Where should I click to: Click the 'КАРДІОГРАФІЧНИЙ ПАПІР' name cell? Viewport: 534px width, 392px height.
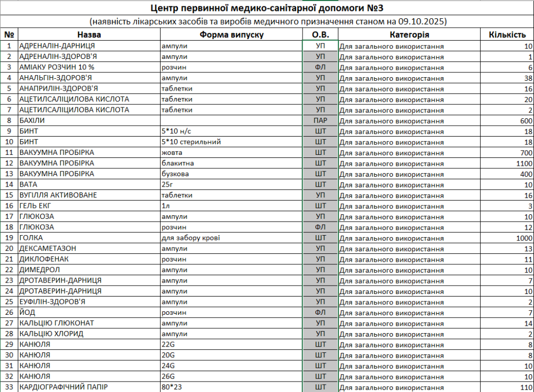click(89, 387)
